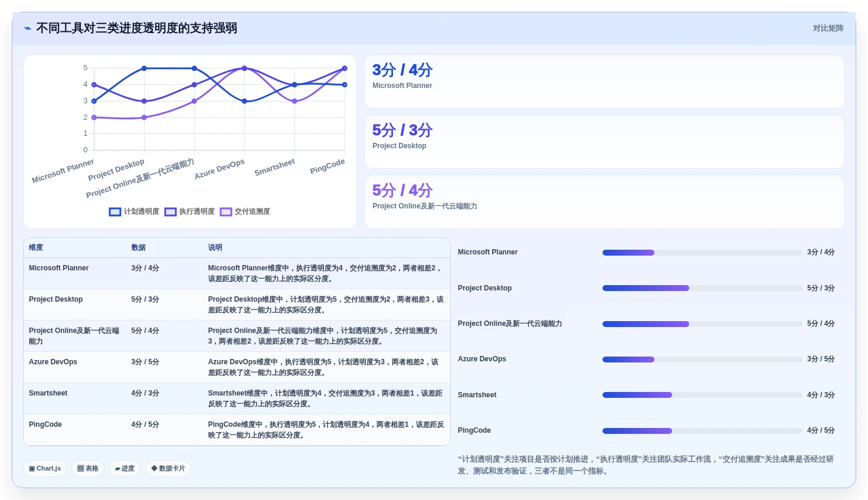Image resolution: width=868 pixels, height=500 pixels.
Task: Click the PingCode chart axis label
Action: [x=327, y=166]
